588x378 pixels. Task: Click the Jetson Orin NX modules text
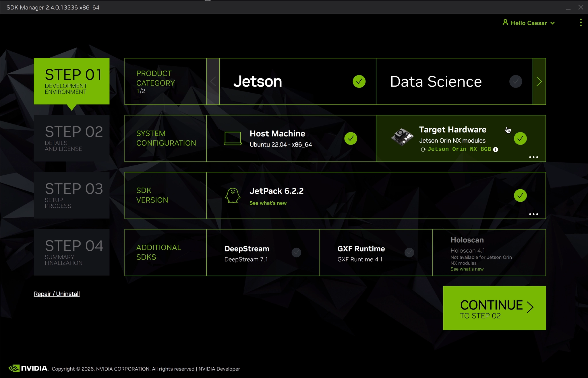[x=452, y=141]
